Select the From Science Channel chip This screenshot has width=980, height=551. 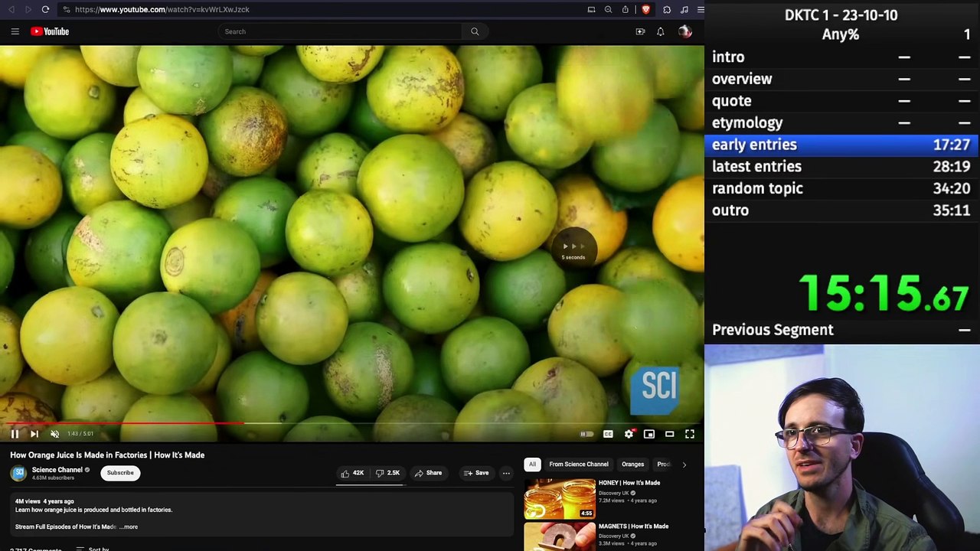[x=579, y=465]
